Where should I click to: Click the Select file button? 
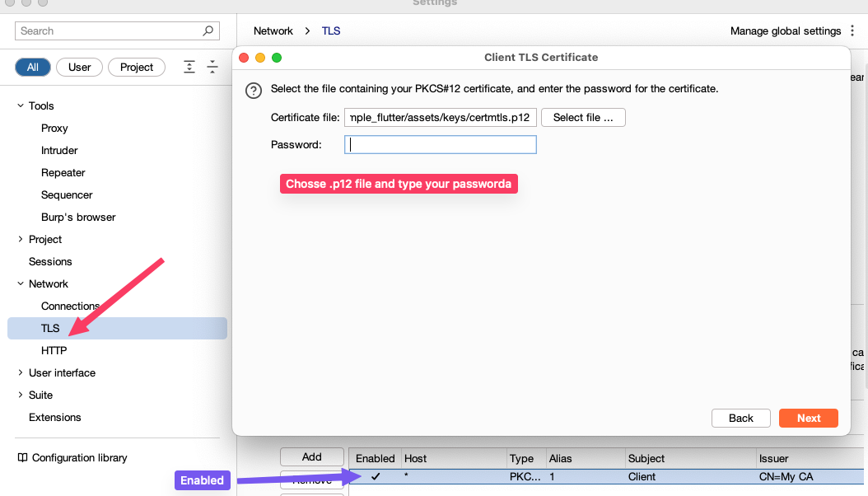(x=583, y=118)
